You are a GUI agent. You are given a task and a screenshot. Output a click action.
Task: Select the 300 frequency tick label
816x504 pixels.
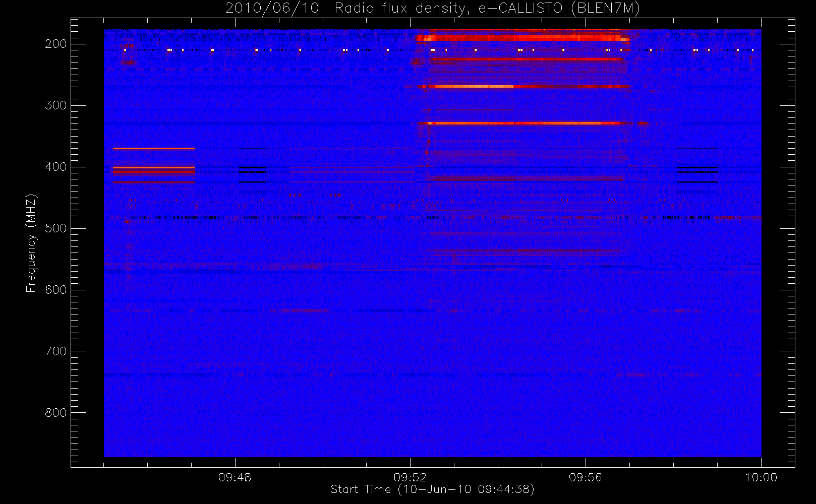tap(56, 105)
